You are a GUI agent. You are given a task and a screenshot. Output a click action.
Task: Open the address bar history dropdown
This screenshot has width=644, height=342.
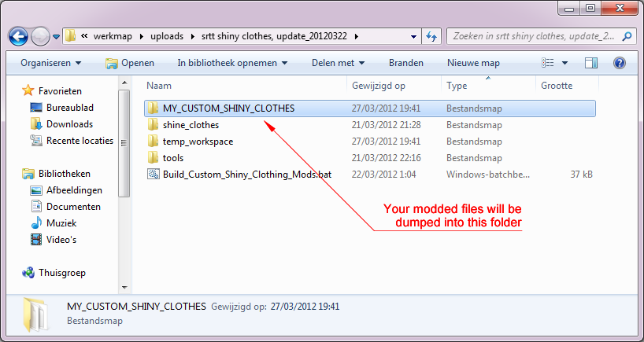(414, 36)
